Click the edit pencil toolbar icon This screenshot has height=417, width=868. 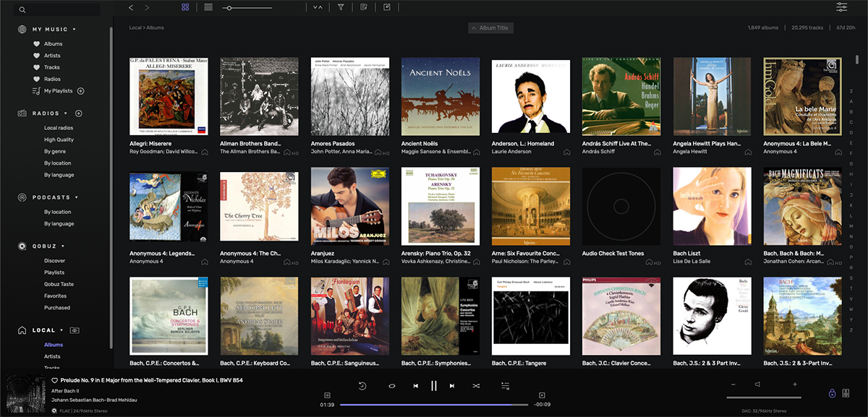pyautogui.click(x=387, y=7)
